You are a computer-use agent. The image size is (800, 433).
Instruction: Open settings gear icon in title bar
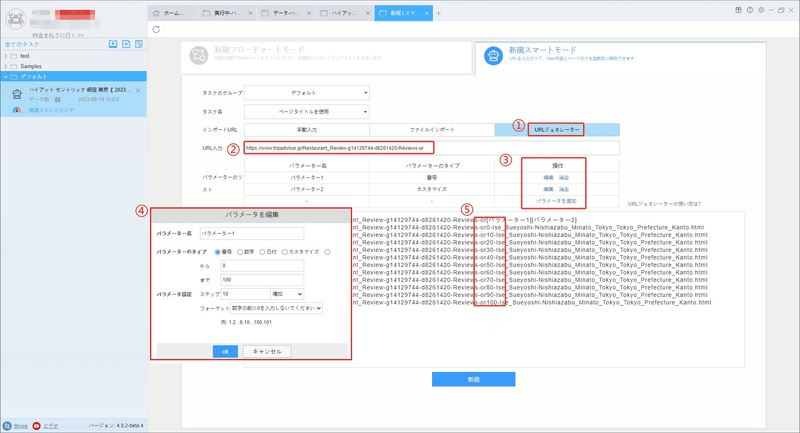(761, 10)
